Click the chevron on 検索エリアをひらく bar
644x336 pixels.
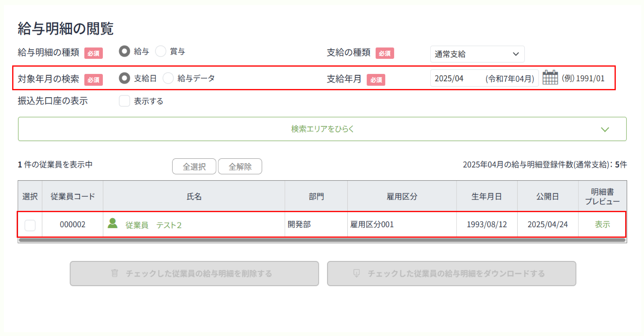605,129
